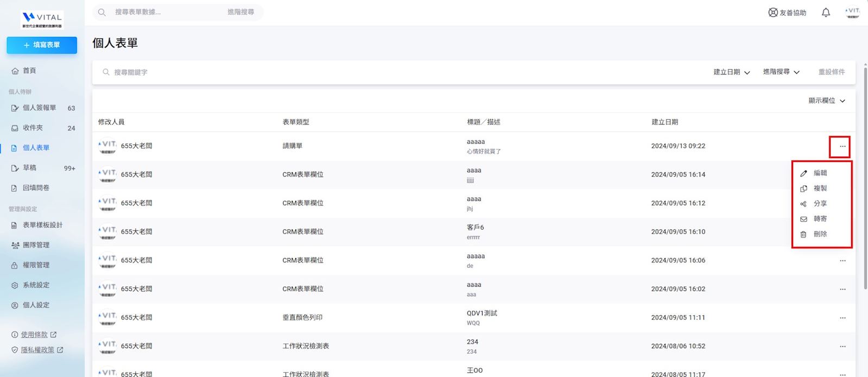The image size is (868, 377).
Task: Open 草稿 drafts in the sidebar
Action: pyautogui.click(x=29, y=168)
